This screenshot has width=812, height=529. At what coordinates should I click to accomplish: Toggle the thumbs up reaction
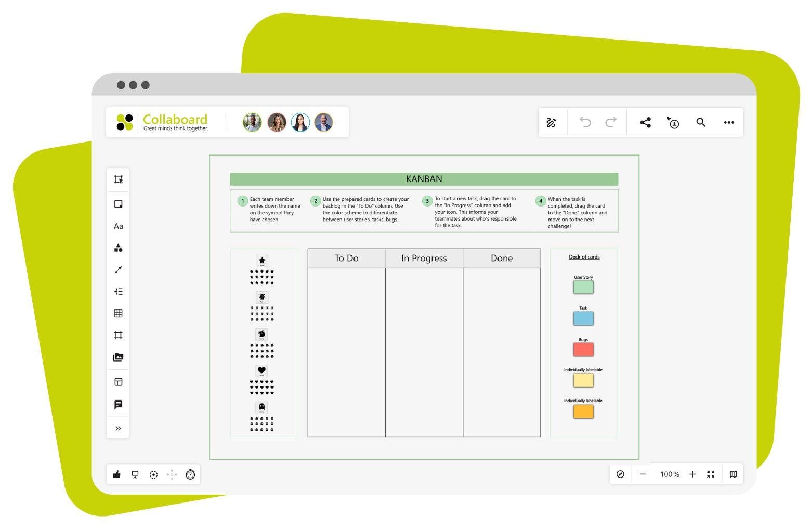[117, 474]
